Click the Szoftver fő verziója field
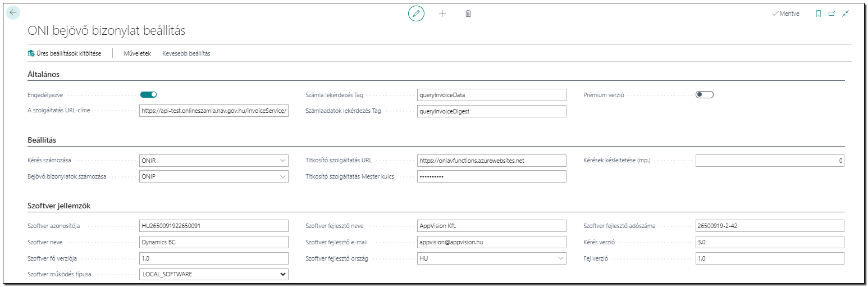868x287 pixels. pyautogui.click(x=213, y=258)
